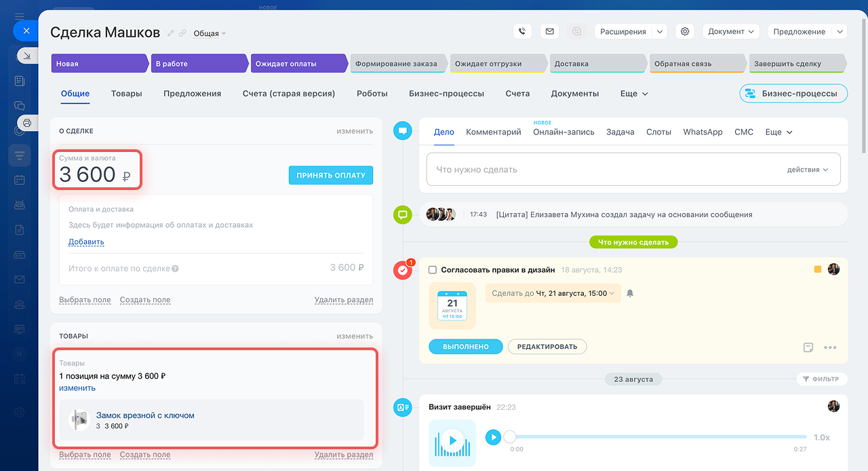Open the deadline 'Сделать до' dropdown
This screenshot has width=868, height=471.
click(x=553, y=293)
